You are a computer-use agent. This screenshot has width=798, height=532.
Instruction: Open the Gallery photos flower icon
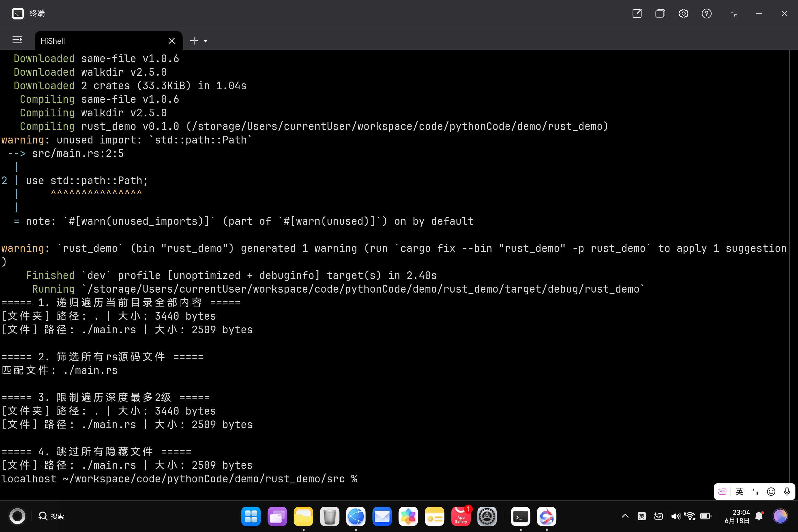tap(408, 516)
